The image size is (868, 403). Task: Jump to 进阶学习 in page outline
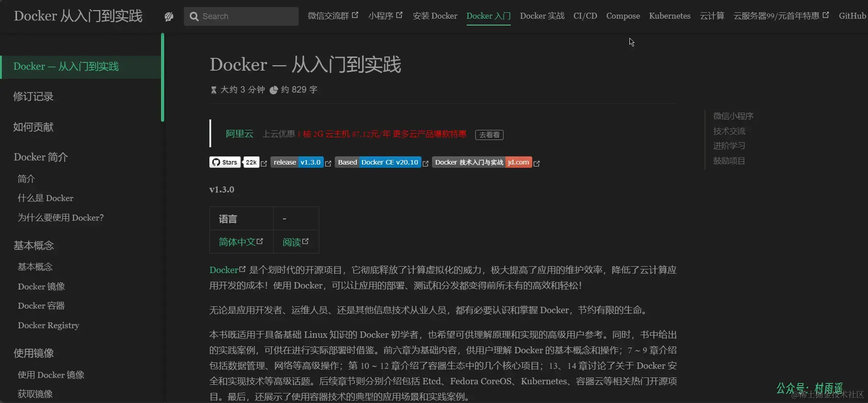(x=729, y=146)
